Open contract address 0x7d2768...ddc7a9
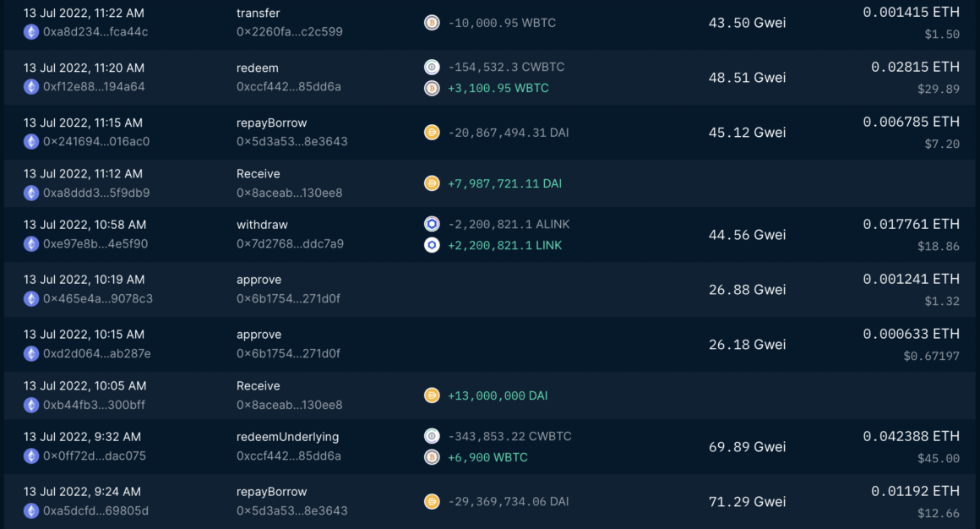 click(290, 244)
